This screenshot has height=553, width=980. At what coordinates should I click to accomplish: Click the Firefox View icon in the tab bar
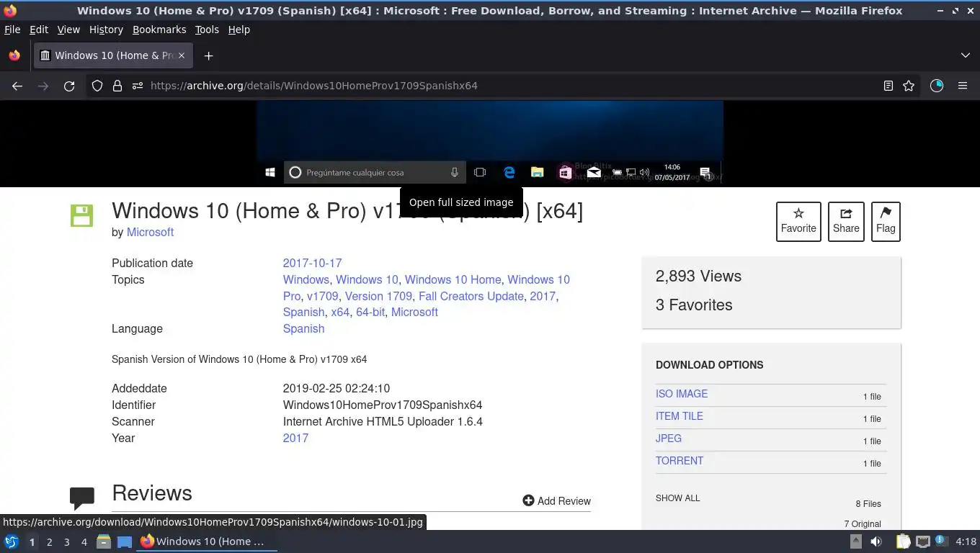pyautogui.click(x=14, y=55)
